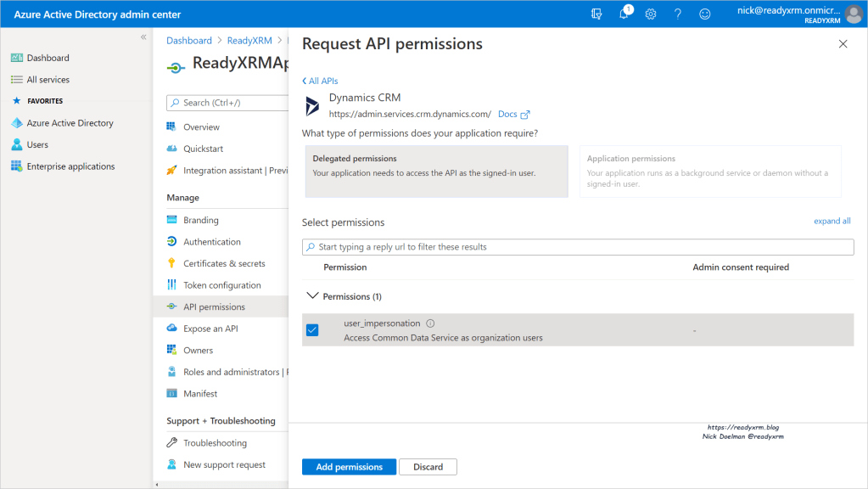
Task: Close the Request API permissions panel
Action: (843, 44)
